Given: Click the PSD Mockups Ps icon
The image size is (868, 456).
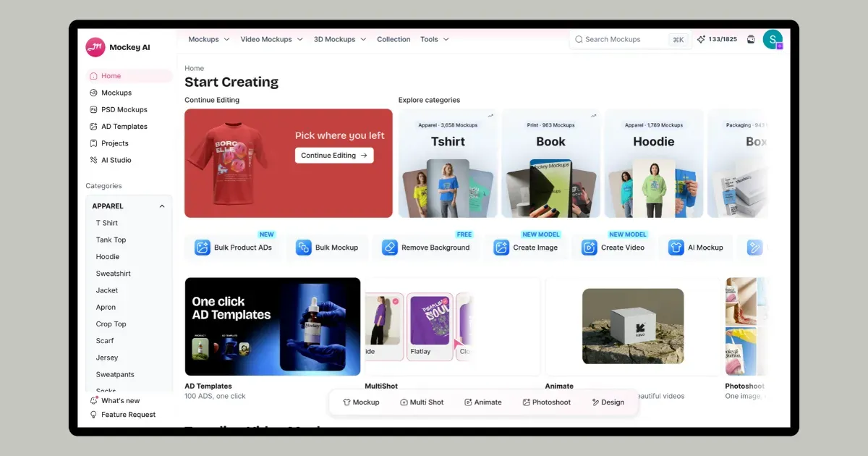Looking at the screenshot, I should click(93, 109).
